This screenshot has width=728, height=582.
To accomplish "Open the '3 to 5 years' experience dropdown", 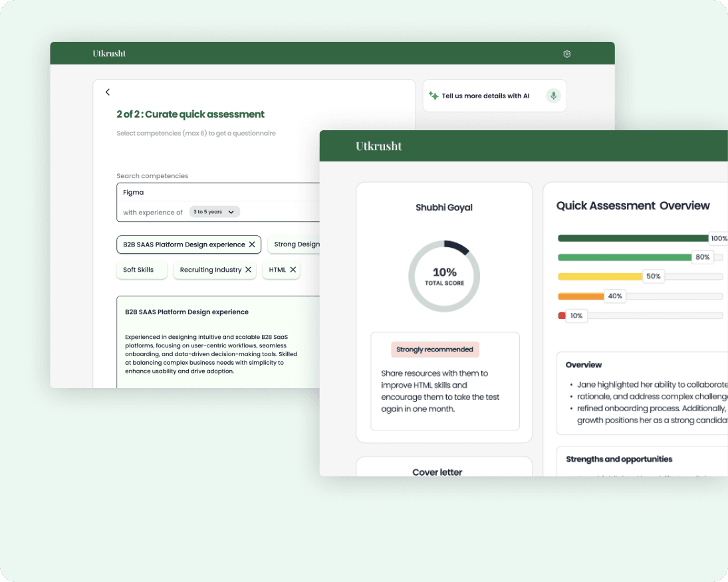I will coord(214,211).
